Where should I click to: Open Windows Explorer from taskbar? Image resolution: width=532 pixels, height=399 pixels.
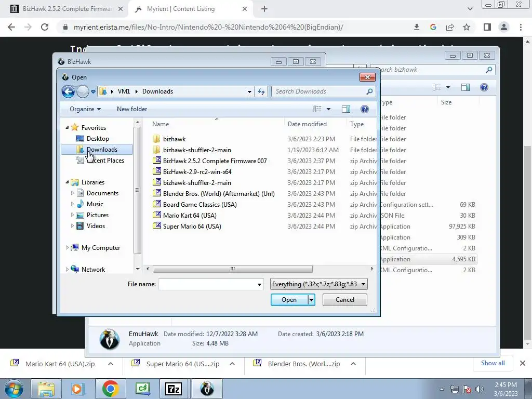click(46, 389)
